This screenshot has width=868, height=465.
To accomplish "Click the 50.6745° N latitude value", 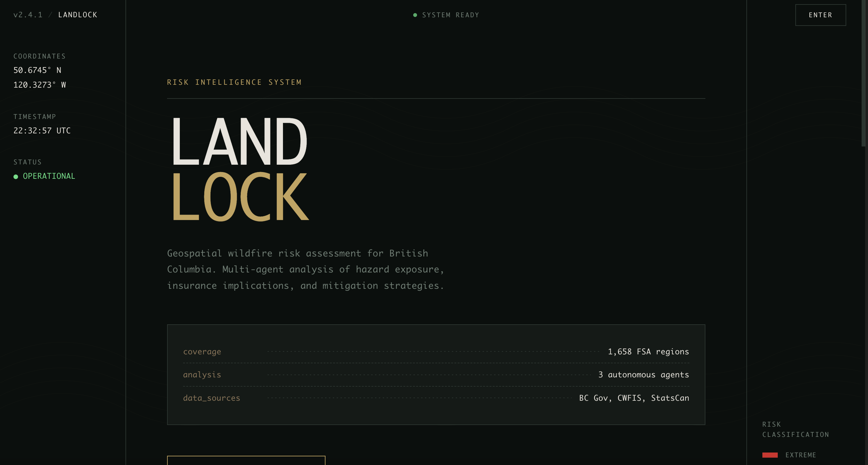I will (x=37, y=70).
